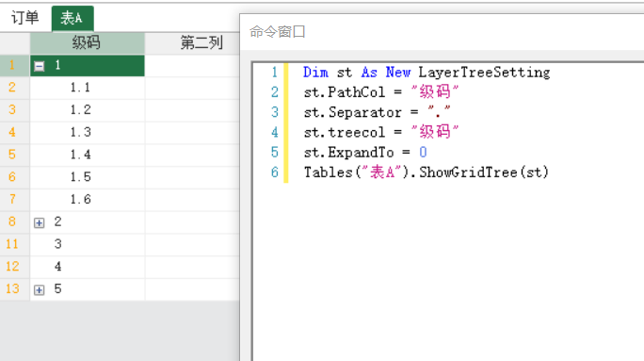Select the cell containing 1.4
Viewport: 644px width, 361px height.
coord(87,155)
